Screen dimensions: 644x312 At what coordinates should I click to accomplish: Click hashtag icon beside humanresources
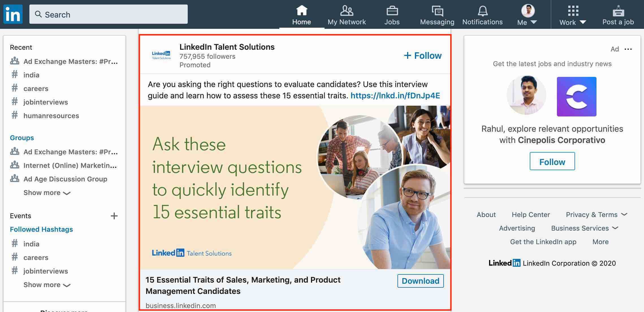click(15, 116)
